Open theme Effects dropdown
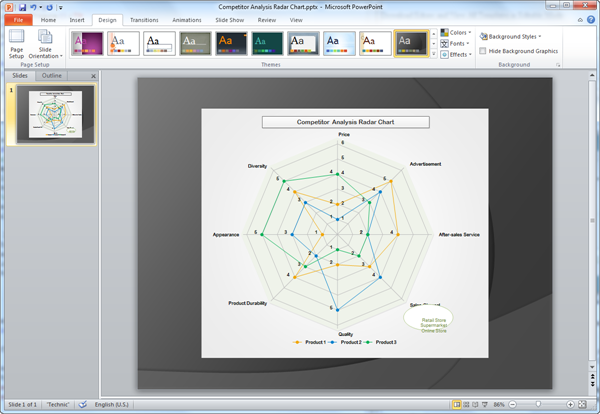Viewport: 600px width, 414px height. (456, 55)
